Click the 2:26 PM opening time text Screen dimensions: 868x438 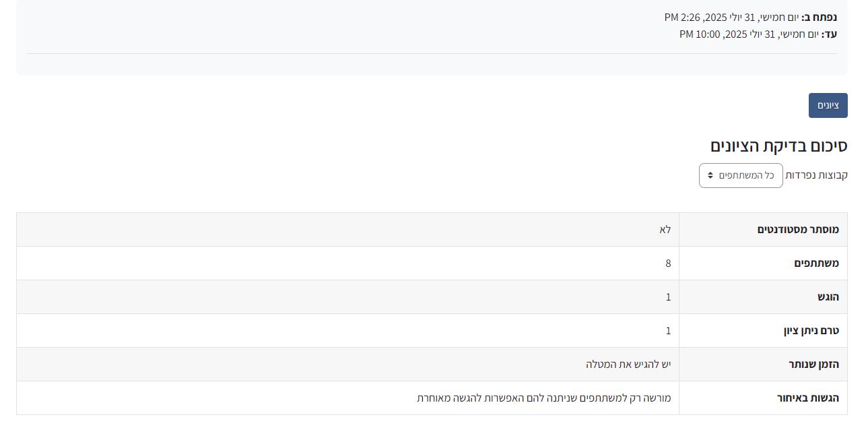[x=677, y=18]
